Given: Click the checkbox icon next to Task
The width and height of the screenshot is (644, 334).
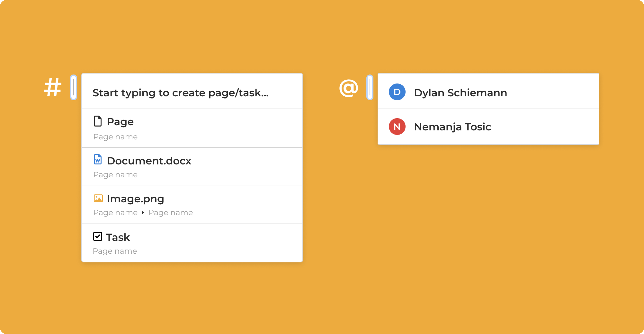Looking at the screenshot, I should (x=98, y=237).
